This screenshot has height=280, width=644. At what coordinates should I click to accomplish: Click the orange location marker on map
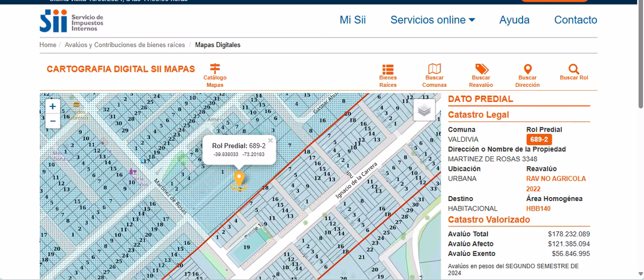(x=239, y=180)
